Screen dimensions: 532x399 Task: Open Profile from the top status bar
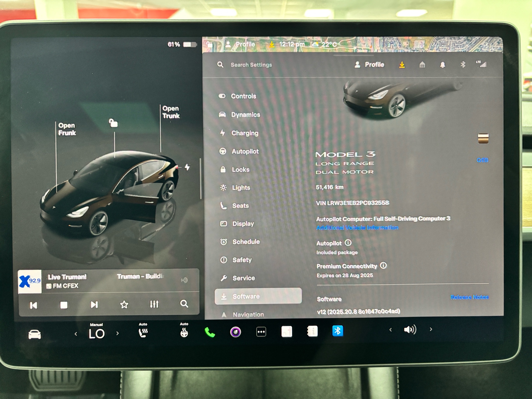(240, 44)
